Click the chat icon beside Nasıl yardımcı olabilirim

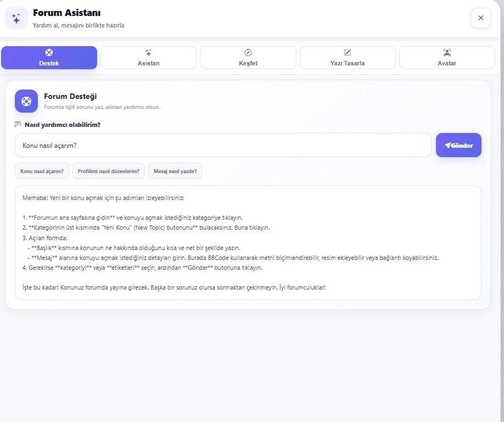click(18, 125)
